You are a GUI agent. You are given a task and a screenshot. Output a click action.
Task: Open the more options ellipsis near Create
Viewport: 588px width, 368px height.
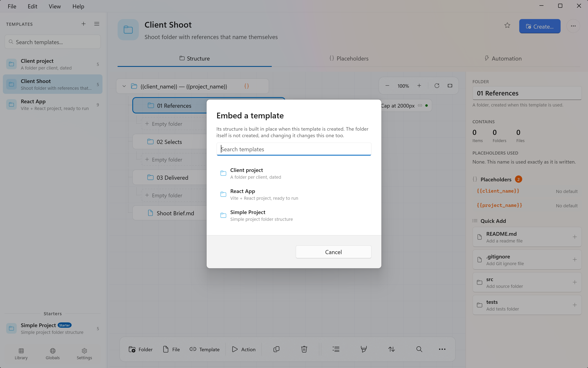click(x=573, y=26)
